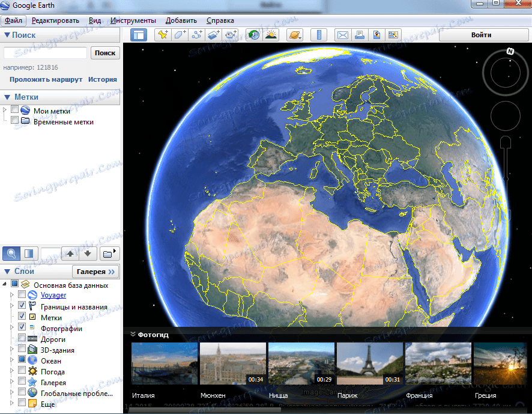
Task: Open the add folder button in Places
Action: click(x=109, y=254)
